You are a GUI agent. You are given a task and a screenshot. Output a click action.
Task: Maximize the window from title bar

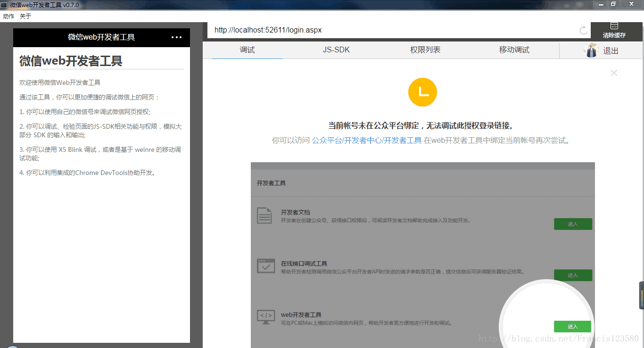pyautogui.click(x=613, y=4)
